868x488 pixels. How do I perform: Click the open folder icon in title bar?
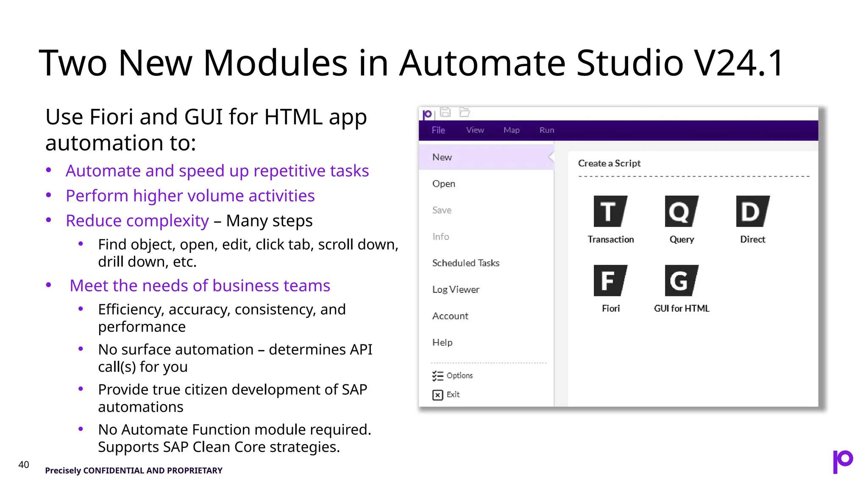click(465, 112)
